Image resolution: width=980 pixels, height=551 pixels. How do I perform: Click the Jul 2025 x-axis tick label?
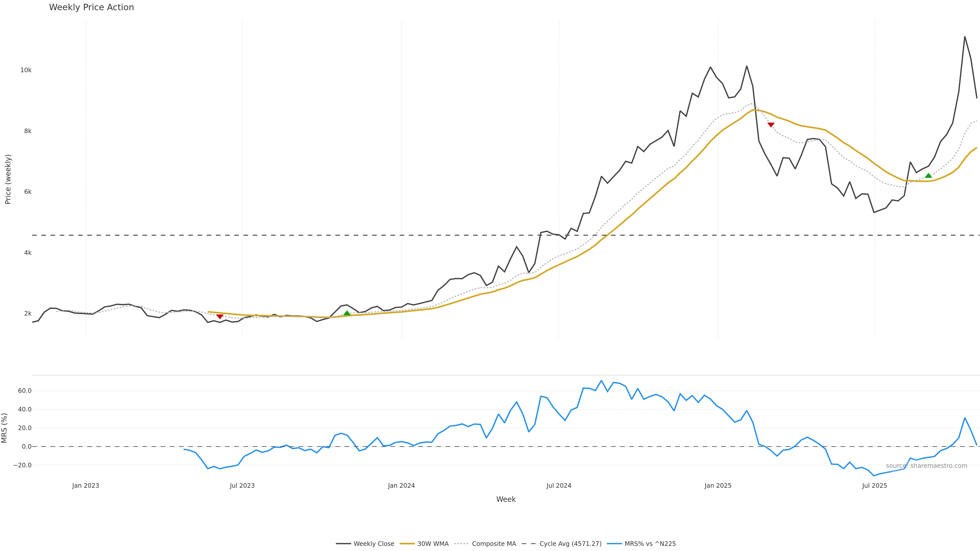874,486
